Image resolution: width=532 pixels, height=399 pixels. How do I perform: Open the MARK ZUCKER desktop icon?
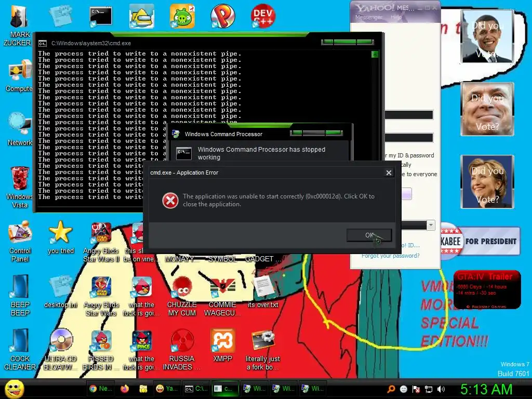coord(19,25)
